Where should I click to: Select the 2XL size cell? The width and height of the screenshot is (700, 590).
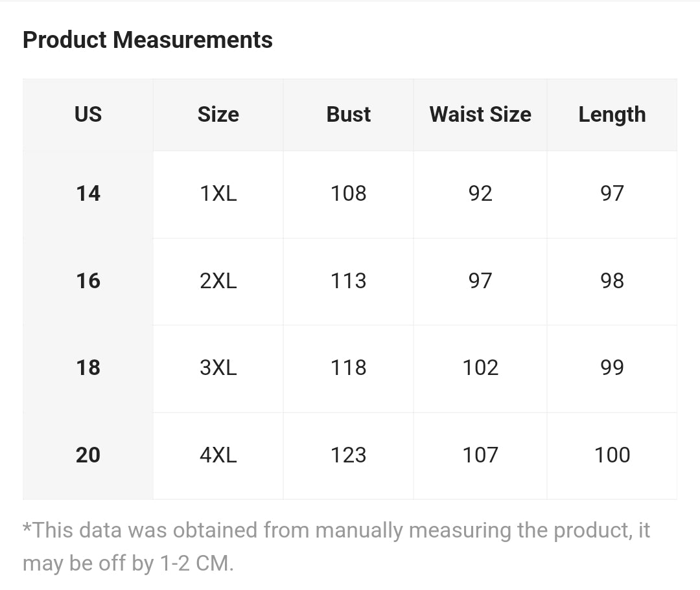pos(218,281)
